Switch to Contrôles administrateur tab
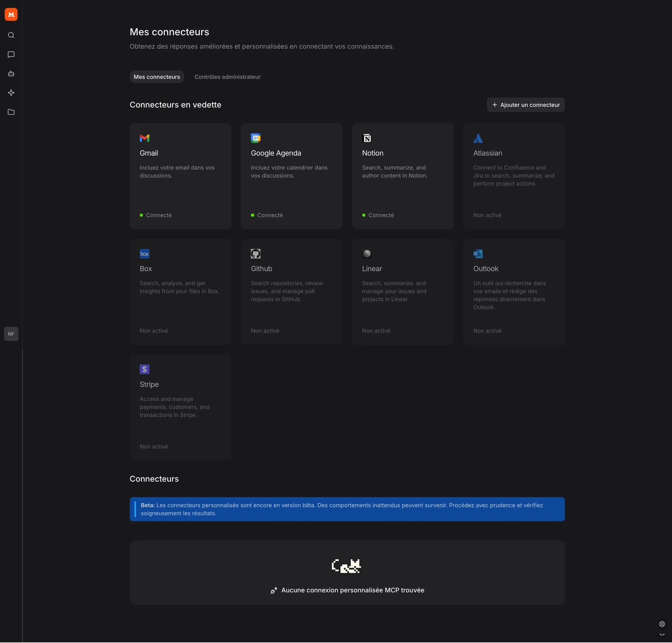The image size is (672, 643). [x=227, y=77]
